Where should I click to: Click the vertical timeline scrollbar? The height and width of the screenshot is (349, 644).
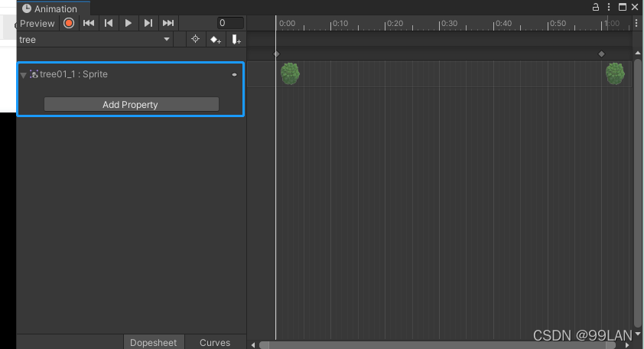(x=637, y=193)
